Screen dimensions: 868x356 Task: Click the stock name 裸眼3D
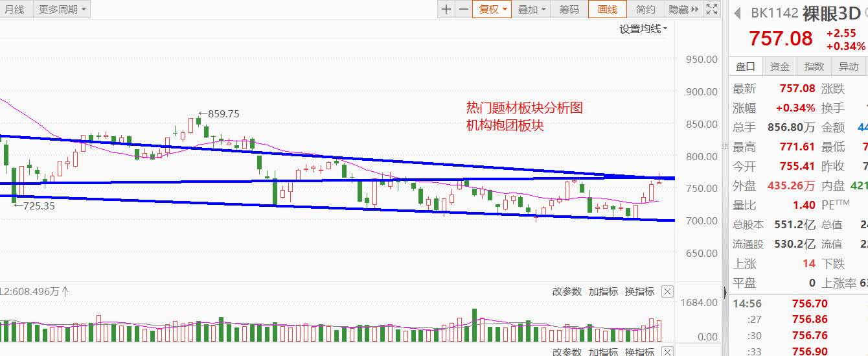[832, 12]
